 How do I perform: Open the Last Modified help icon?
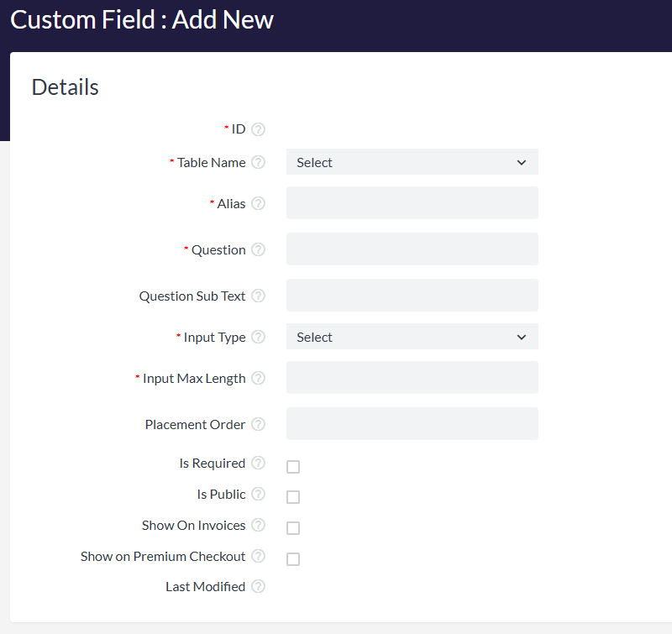tap(258, 586)
